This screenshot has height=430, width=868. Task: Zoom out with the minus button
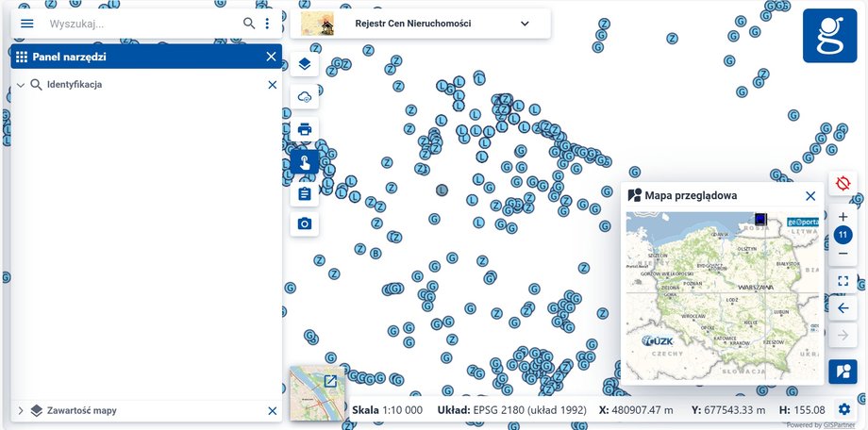(843, 254)
